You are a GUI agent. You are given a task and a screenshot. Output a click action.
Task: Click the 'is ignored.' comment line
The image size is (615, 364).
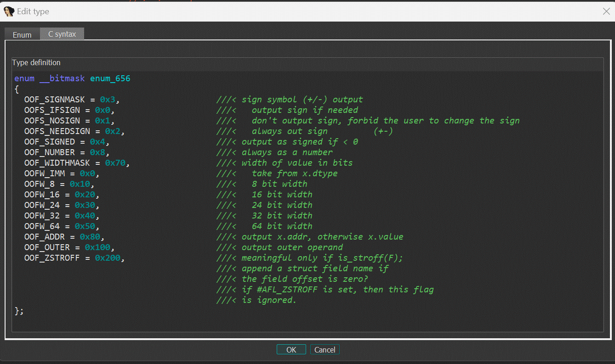(269, 300)
